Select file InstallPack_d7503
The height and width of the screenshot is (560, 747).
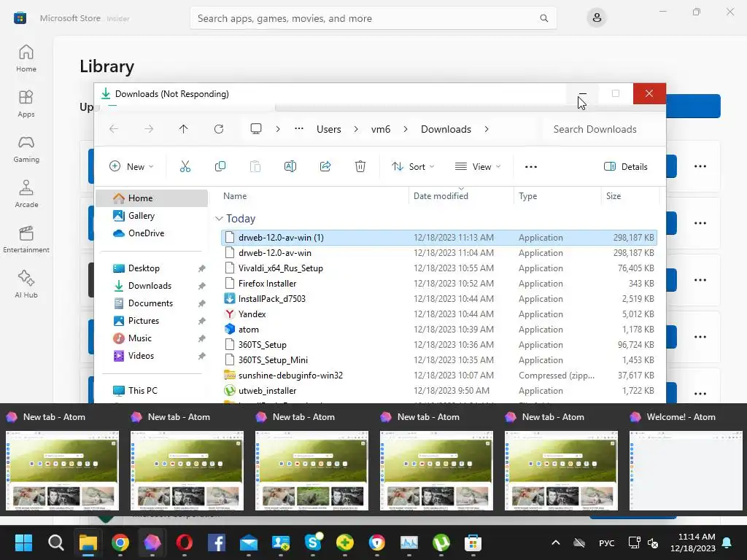coord(438,298)
